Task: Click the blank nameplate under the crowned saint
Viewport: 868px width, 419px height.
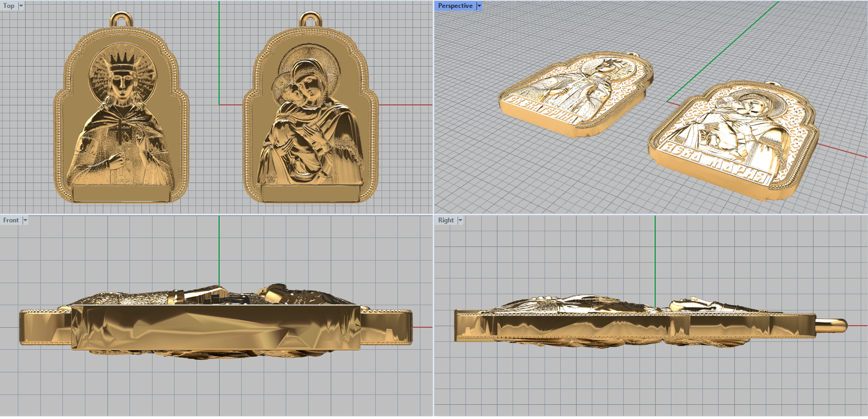Action: [x=121, y=193]
